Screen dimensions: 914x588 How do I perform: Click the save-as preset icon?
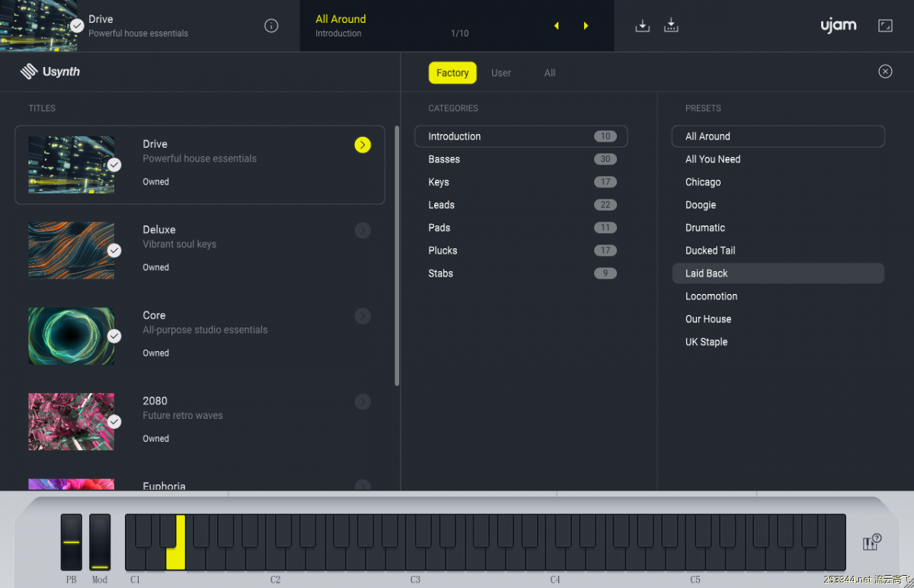point(671,26)
